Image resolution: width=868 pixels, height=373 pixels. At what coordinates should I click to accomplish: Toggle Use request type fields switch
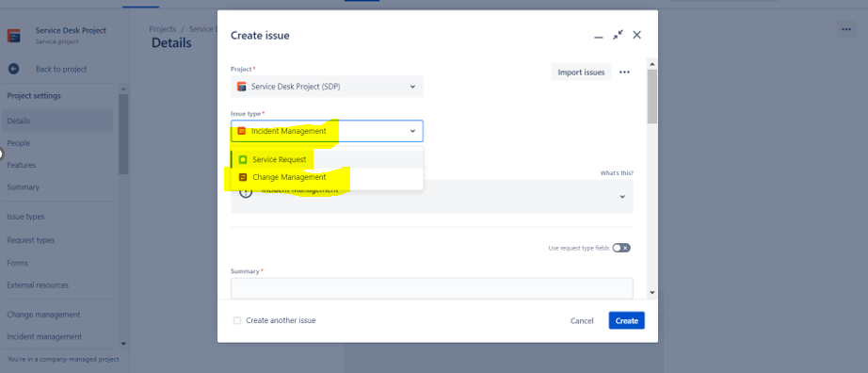(x=621, y=248)
